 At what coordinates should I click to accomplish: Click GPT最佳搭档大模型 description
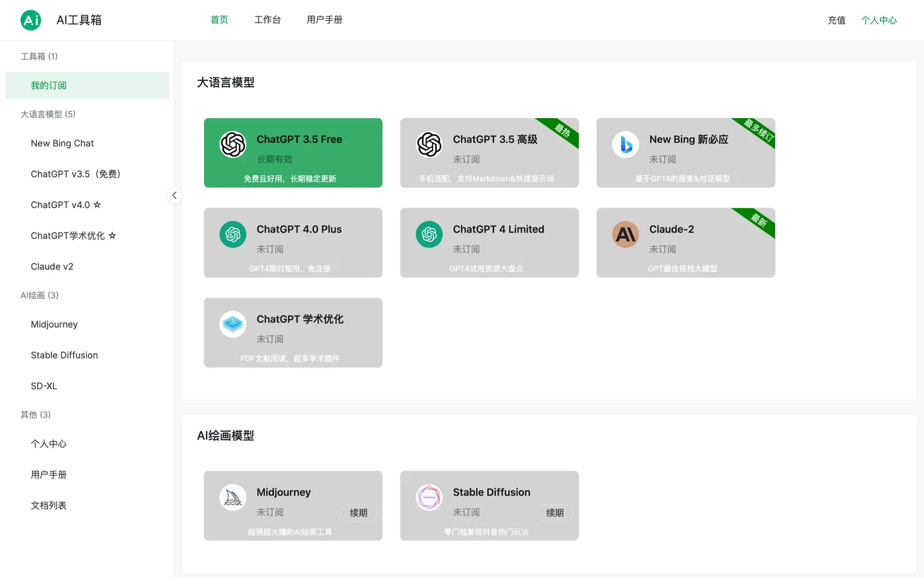683,268
